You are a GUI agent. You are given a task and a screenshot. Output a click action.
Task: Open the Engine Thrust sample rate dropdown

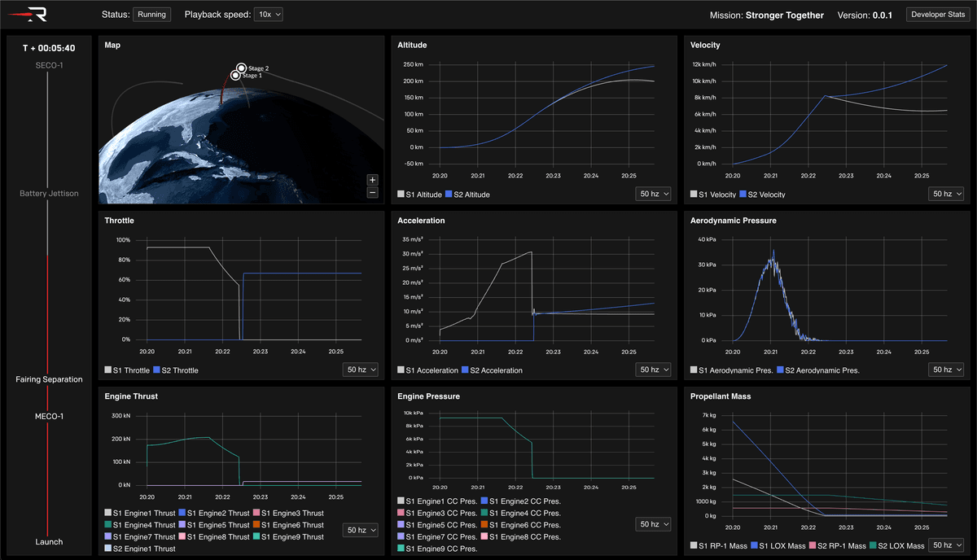click(360, 530)
